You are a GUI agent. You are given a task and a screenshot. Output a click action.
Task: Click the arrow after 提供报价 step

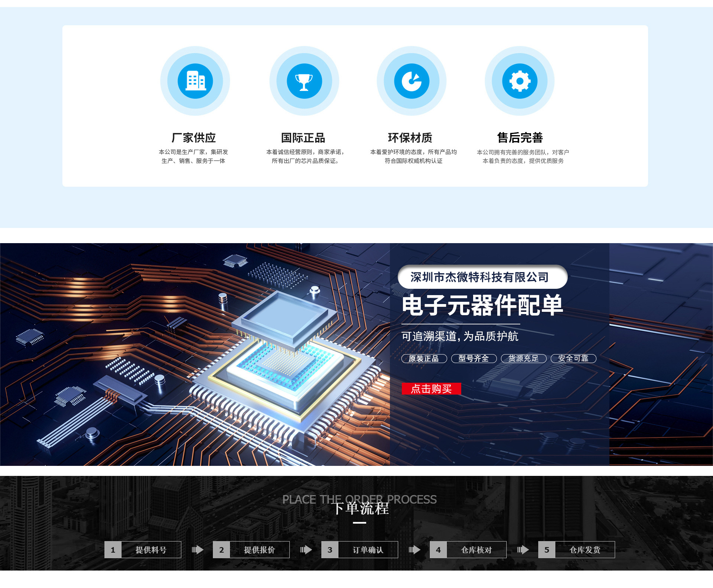306,549
